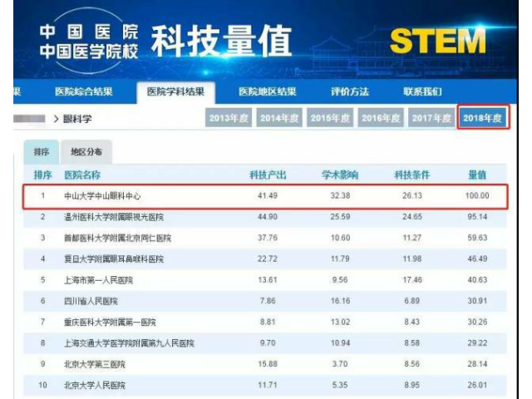The width and height of the screenshot is (532, 399).
Task: Click the 医院名称 column header
Action: 82,175
